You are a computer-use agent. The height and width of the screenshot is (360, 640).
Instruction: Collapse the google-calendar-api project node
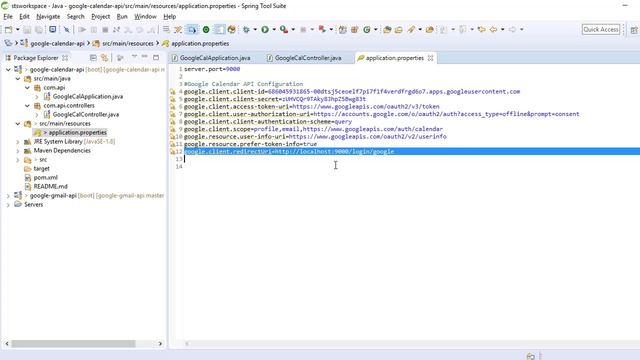coord(8,70)
